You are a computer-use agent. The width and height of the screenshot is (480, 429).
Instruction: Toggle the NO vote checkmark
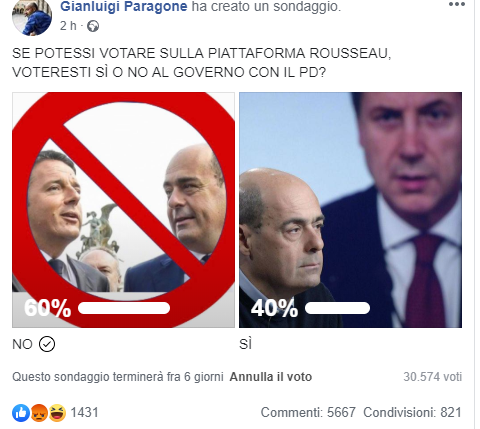coord(47,344)
